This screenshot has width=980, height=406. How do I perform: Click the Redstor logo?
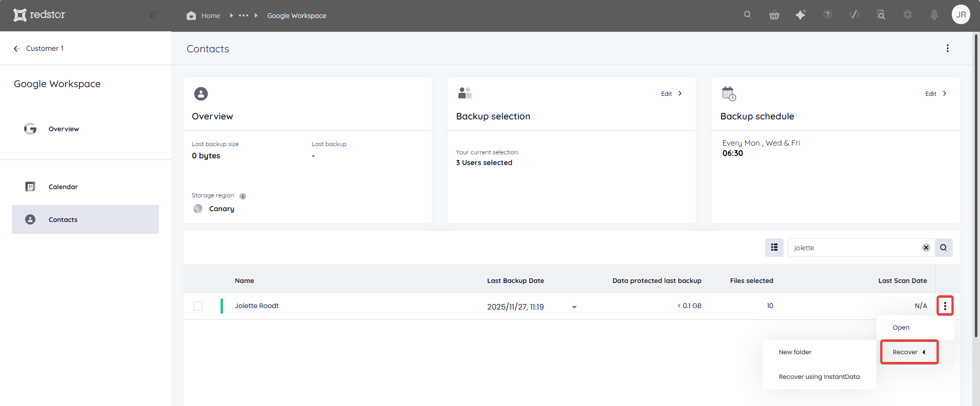pyautogui.click(x=39, y=15)
